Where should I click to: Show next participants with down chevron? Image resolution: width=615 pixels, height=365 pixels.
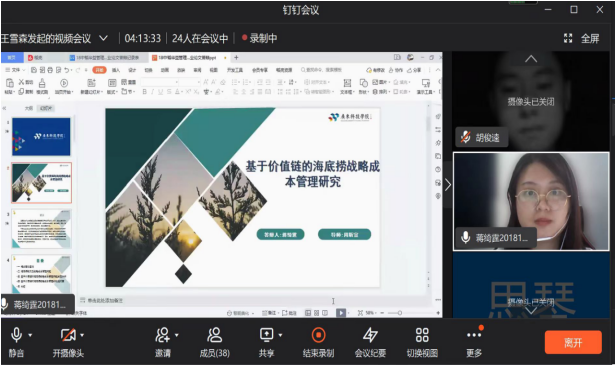click(531, 311)
